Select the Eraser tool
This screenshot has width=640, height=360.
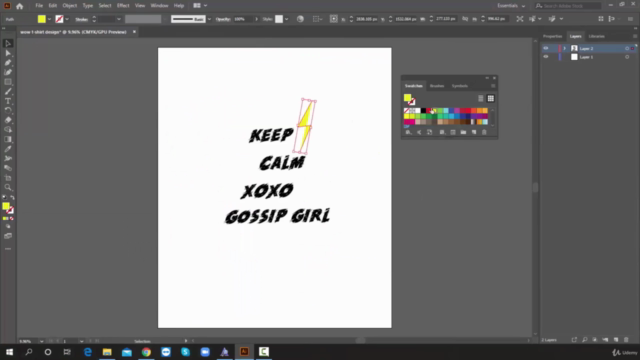8,120
